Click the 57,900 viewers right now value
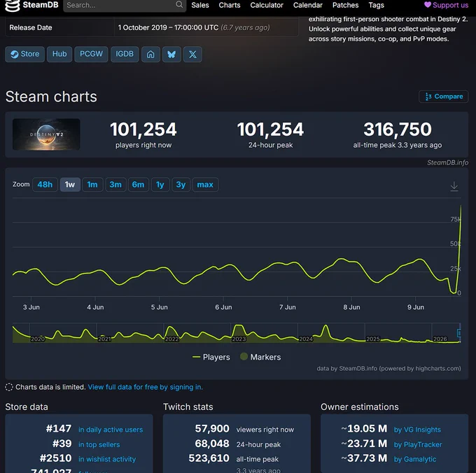This screenshot has width=476, height=473. [x=212, y=429]
